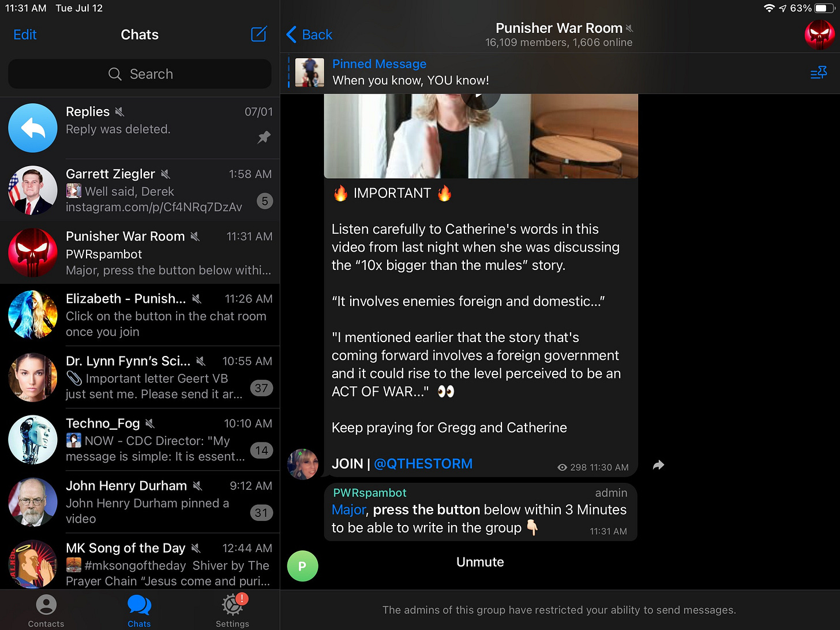Play the video in the message
Image resolution: width=840 pixels, height=630 pixels.
pos(480,97)
